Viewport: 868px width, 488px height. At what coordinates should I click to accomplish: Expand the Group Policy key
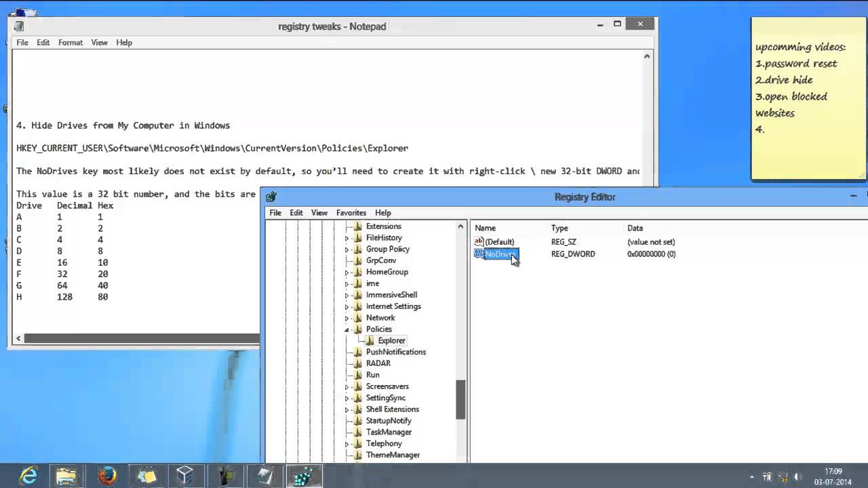coord(347,249)
